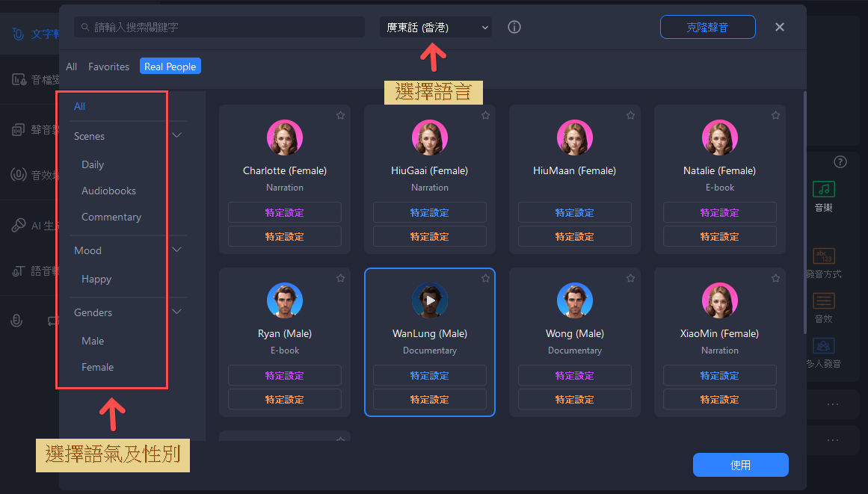Image resolution: width=868 pixels, height=494 pixels.
Task: Click the sound effect icon on right
Action: (823, 301)
